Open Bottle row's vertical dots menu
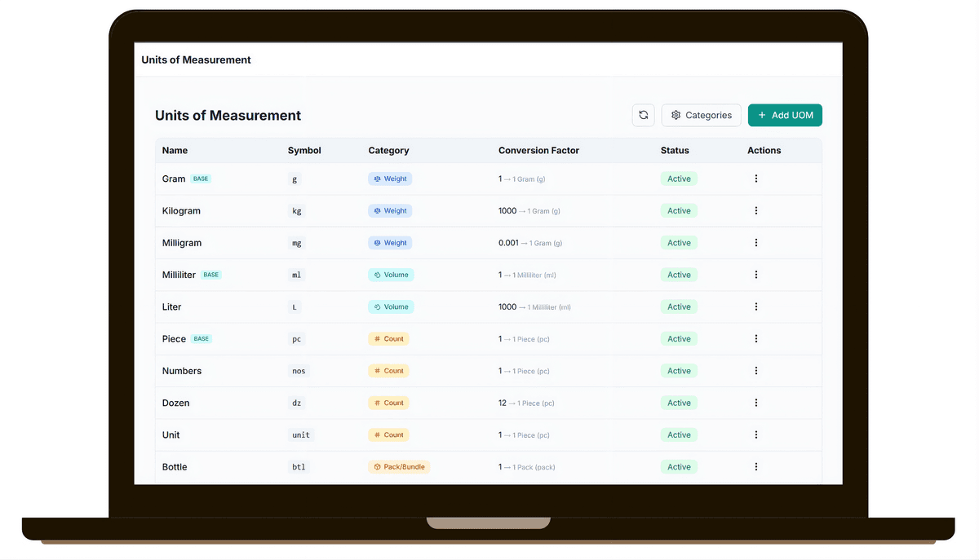Screen dimensions: 979x560 [x=756, y=467]
